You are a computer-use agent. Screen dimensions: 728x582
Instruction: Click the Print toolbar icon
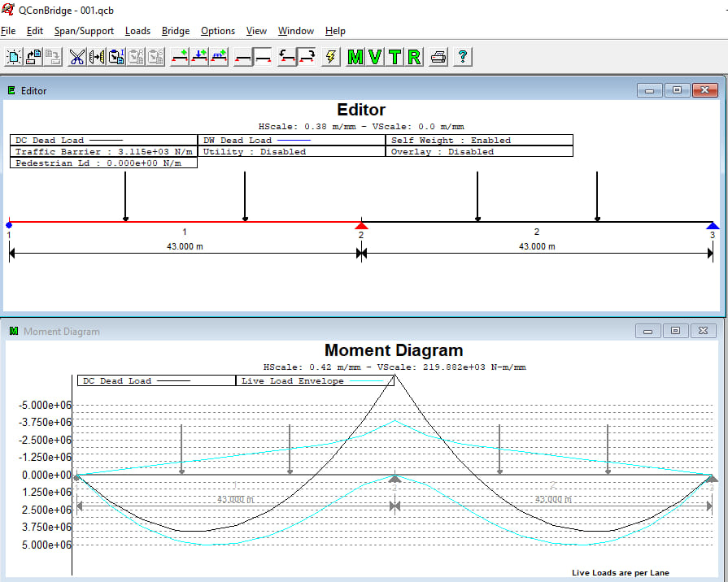point(438,57)
